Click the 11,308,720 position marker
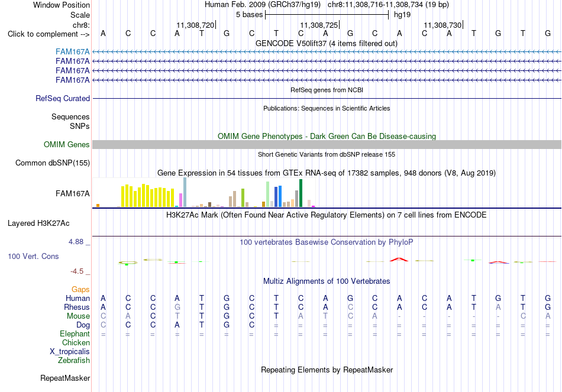 [x=195, y=25]
